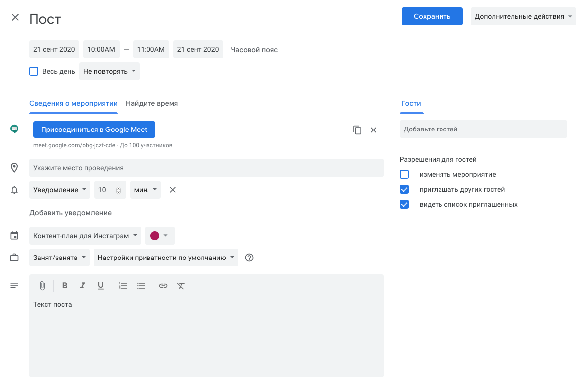The height and width of the screenshot is (389, 588).
Task: Open the event color picker swatch
Action: pos(159,236)
